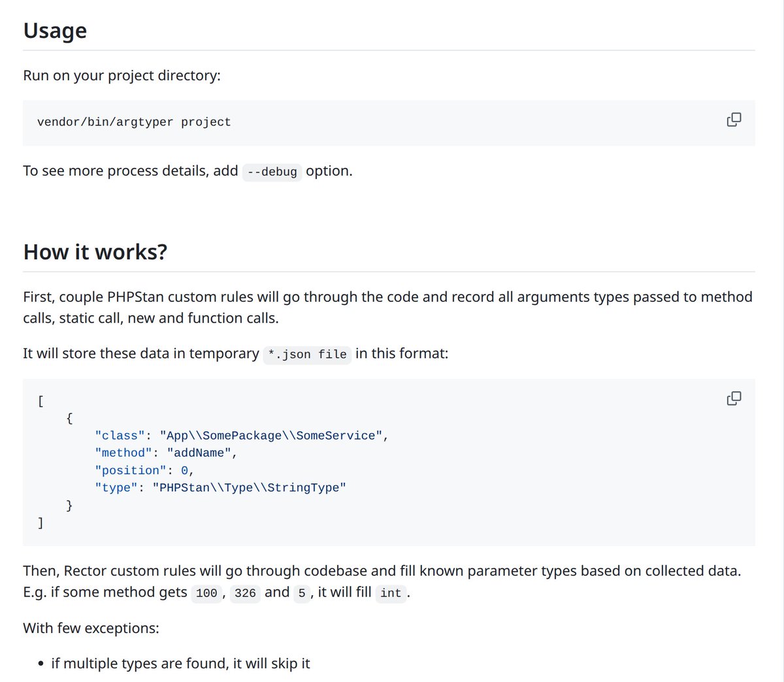Click the "*.json file" inline code
Image resolution: width=784 pixels, height=682 pixels.
(307, 354)
